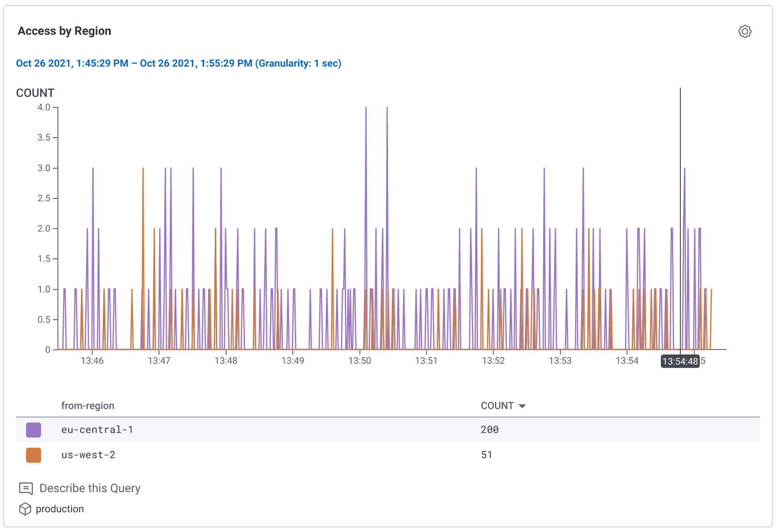Select the us-west-2 table row
This screenshot has width=776, height=532.
(x=291, y=455)
